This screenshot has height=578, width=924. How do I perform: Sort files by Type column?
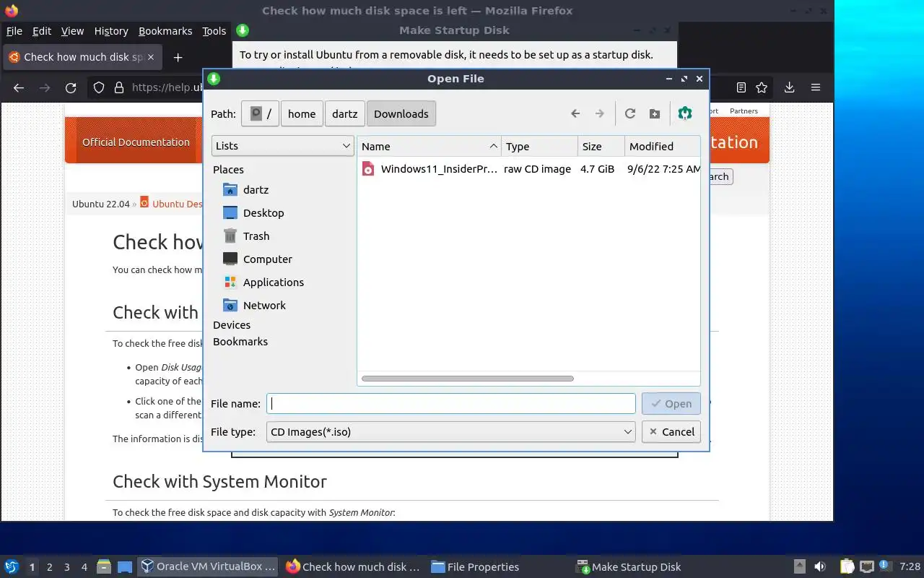540,146
